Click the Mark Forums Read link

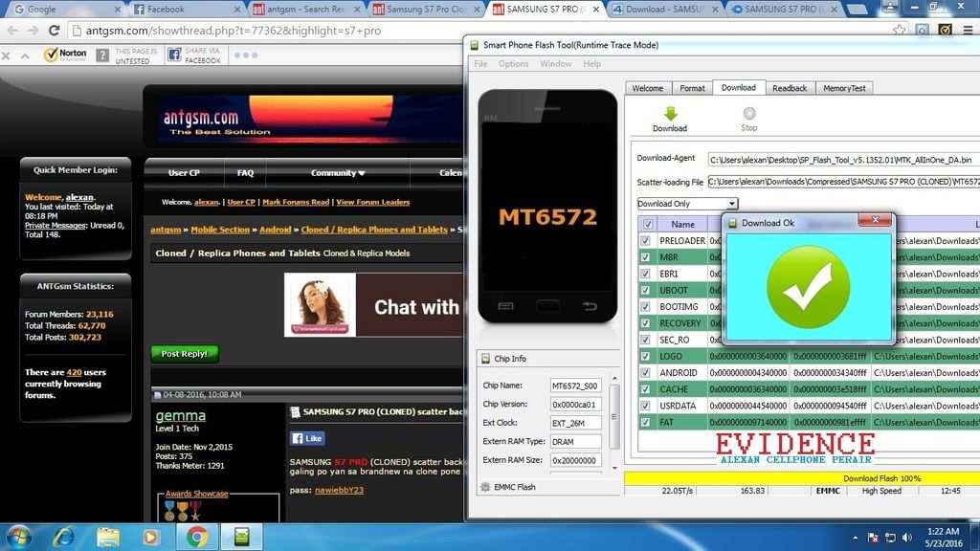point(296,202)
